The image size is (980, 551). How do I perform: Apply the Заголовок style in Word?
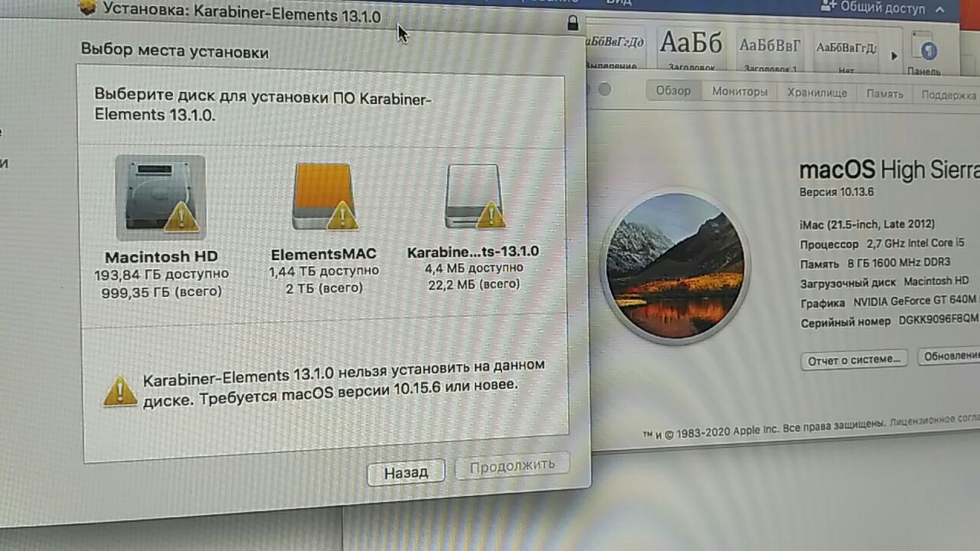click(x=691, y=51)
